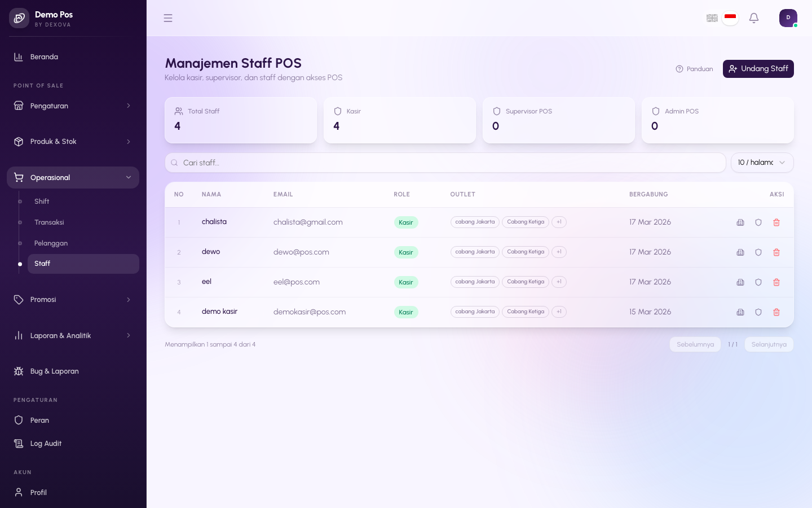Viewport: 812px width, 508px height.
Task: Click the Selanjutnya pagination button
Action: pos(769,344)
